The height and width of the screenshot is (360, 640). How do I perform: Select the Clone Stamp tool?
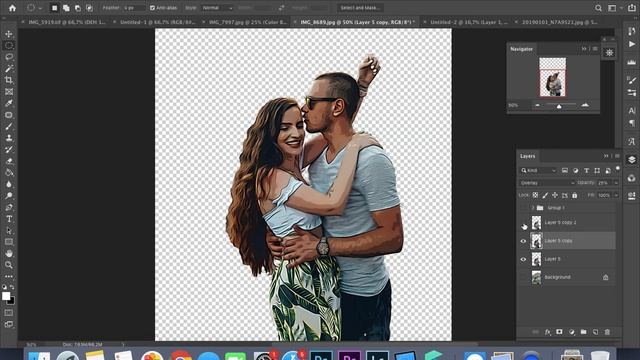click(9, 138)
